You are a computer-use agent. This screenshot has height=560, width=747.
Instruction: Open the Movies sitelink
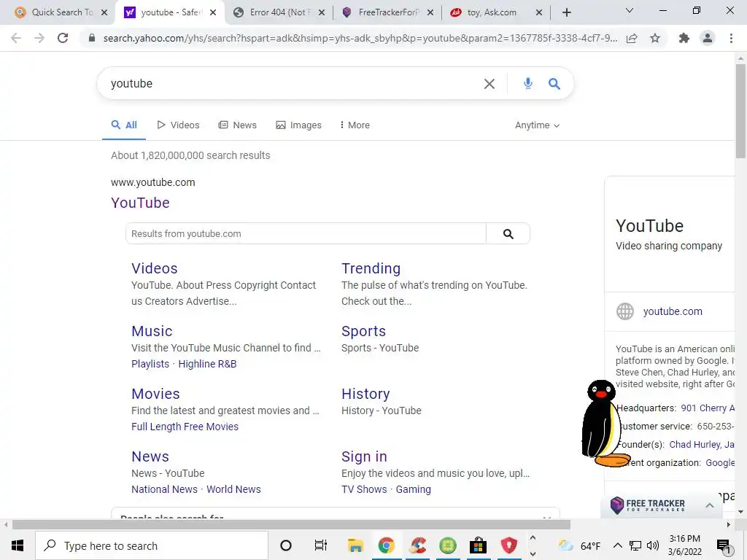click(155, 394)
